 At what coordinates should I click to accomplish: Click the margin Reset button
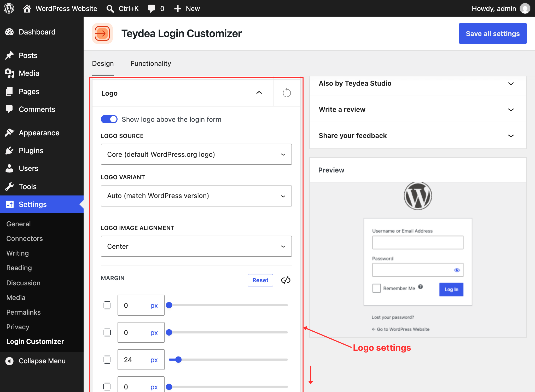tap(260, 280)
